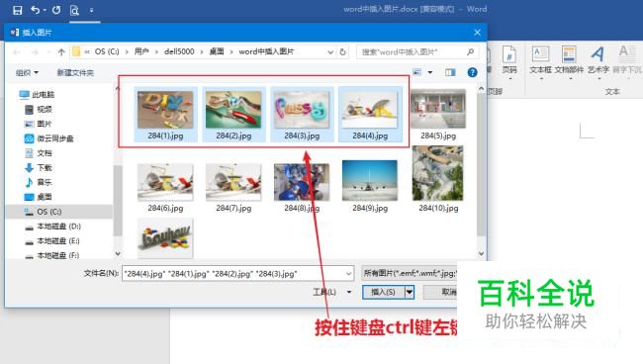Click '桌面' in the address path
The width and height of the screenshot is (643, 364).
[x=217, y=51]
